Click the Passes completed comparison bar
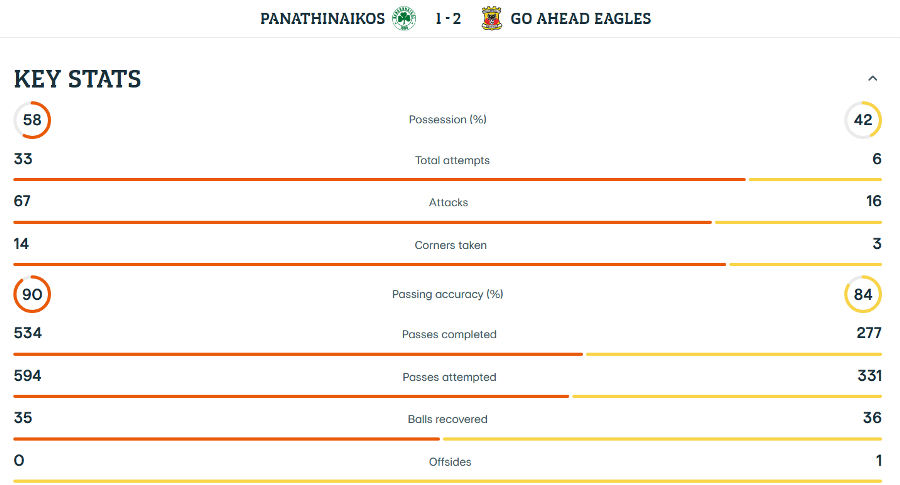 447,354
